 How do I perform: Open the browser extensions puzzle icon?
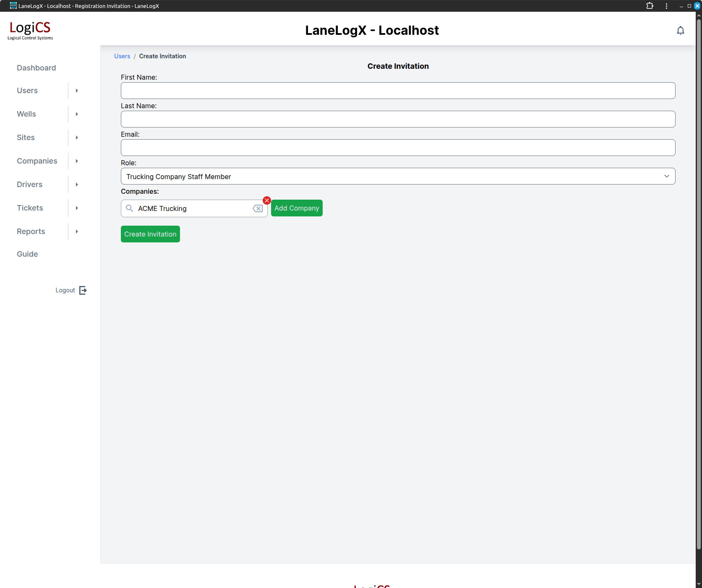650,6
